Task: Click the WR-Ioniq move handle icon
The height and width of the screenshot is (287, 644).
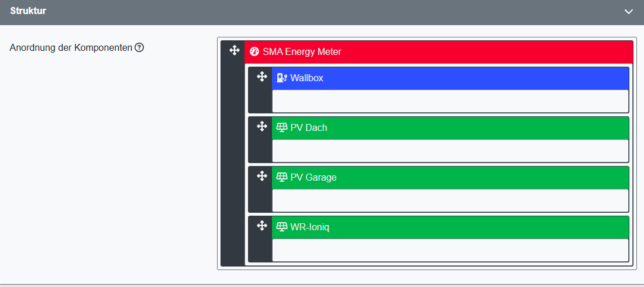Action: pos(262,226)
